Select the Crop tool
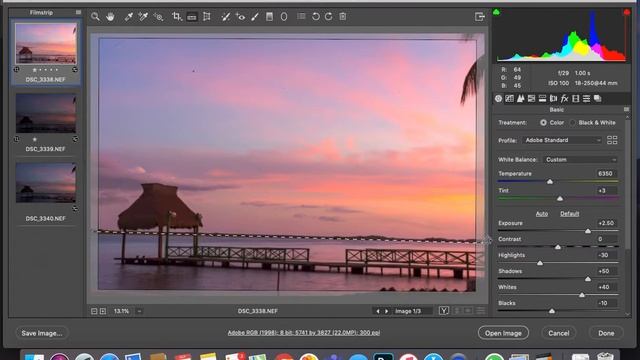The height and width of the screenshot is (360, 640). [x=176, y=17]
